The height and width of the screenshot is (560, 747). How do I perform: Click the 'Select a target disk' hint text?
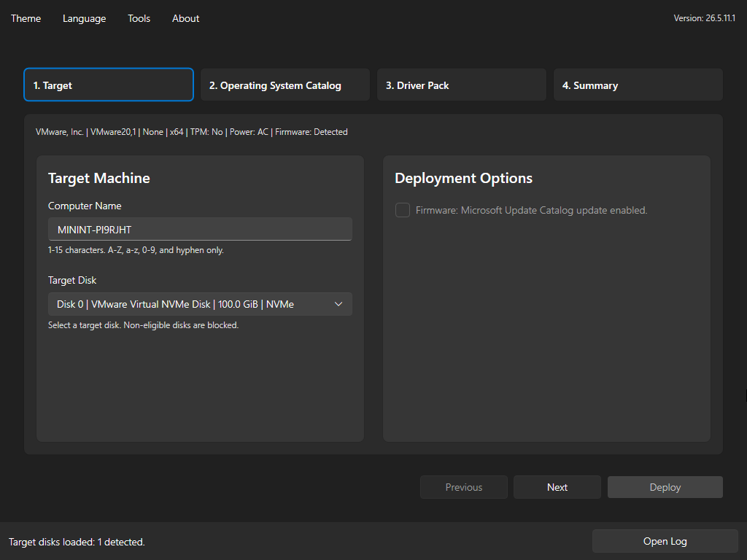(144, 325)
